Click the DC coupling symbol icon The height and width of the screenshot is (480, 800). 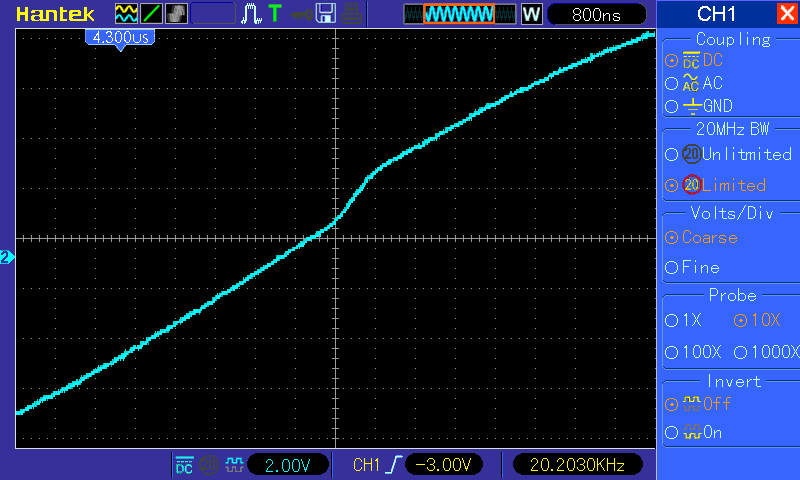(x=691, y=60)
